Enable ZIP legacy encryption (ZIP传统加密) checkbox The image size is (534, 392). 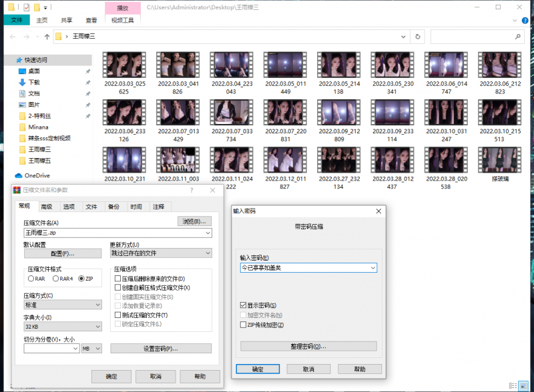[243, 325]
